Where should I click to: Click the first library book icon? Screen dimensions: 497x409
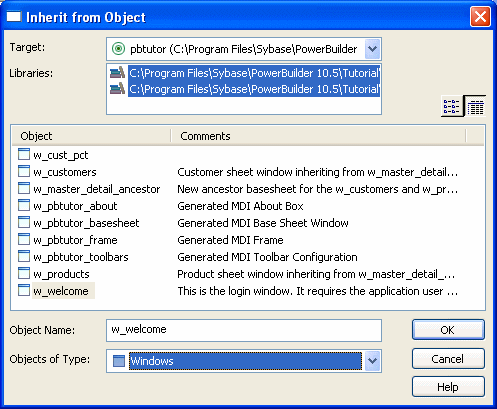(x=117, y=72)
